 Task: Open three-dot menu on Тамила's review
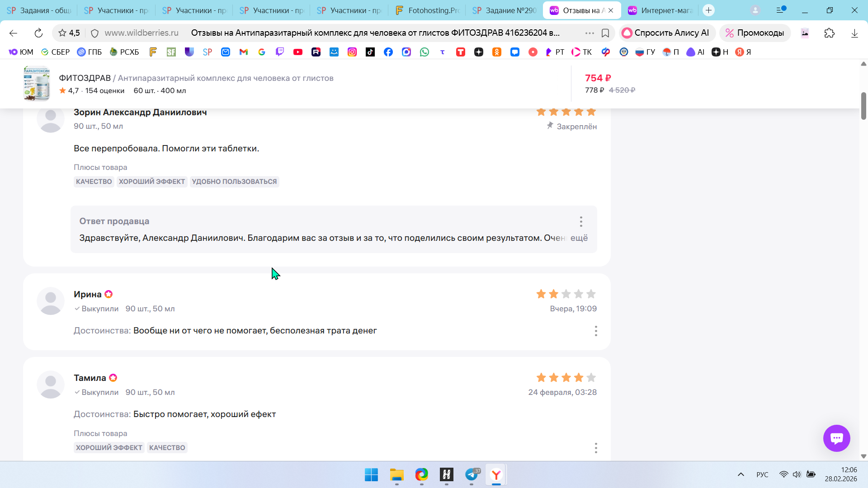pos(596,447)
